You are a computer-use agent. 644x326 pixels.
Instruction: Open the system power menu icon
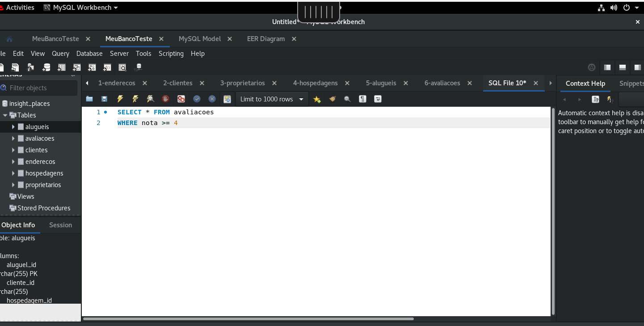click(626, 8)
